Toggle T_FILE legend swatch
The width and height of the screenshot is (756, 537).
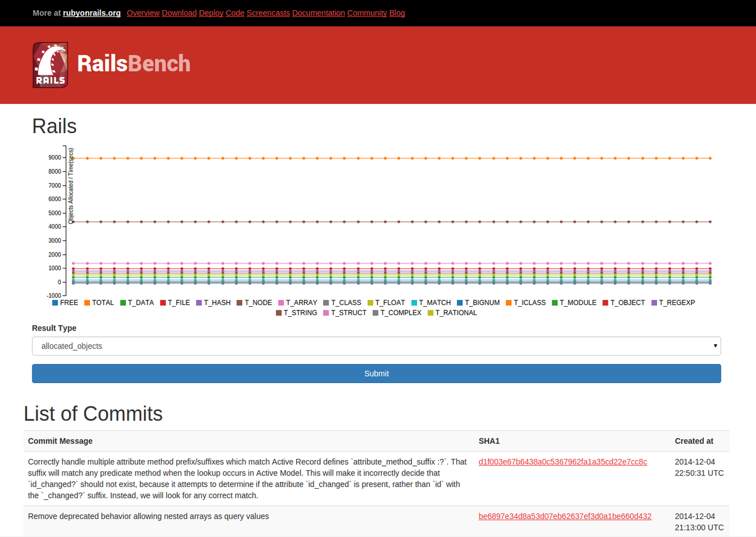(x=163, y=303)
